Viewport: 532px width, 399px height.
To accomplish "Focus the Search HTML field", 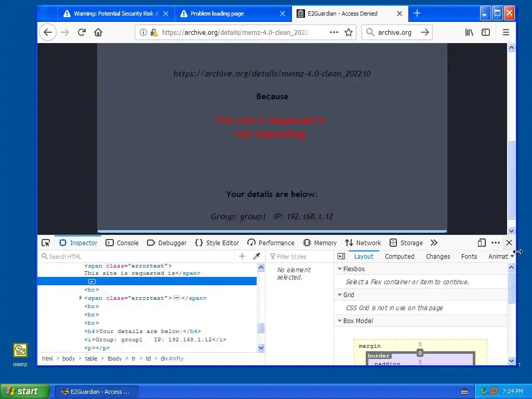I will tap(136, 257).
